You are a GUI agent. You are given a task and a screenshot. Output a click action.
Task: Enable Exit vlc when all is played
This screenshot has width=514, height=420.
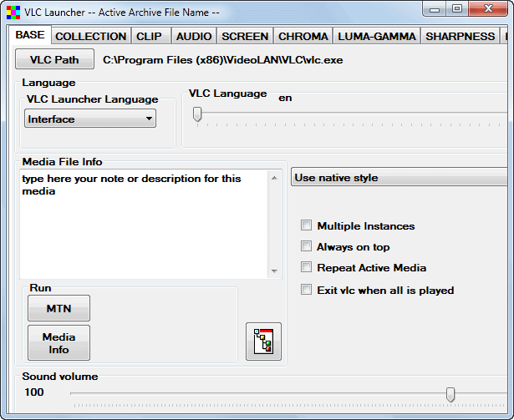[306, 290]
